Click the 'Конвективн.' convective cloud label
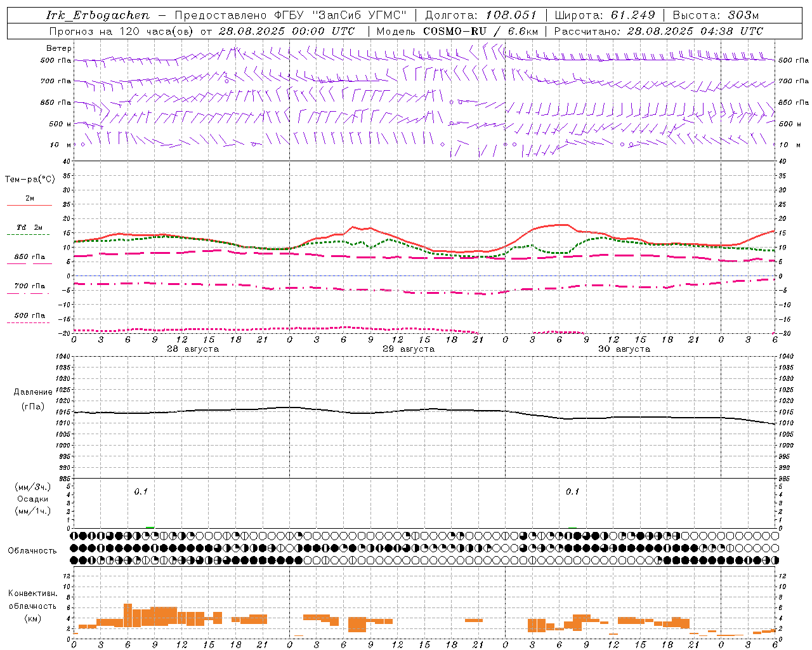812x650 pixels. pyautogui.click(x=33, y=594)
